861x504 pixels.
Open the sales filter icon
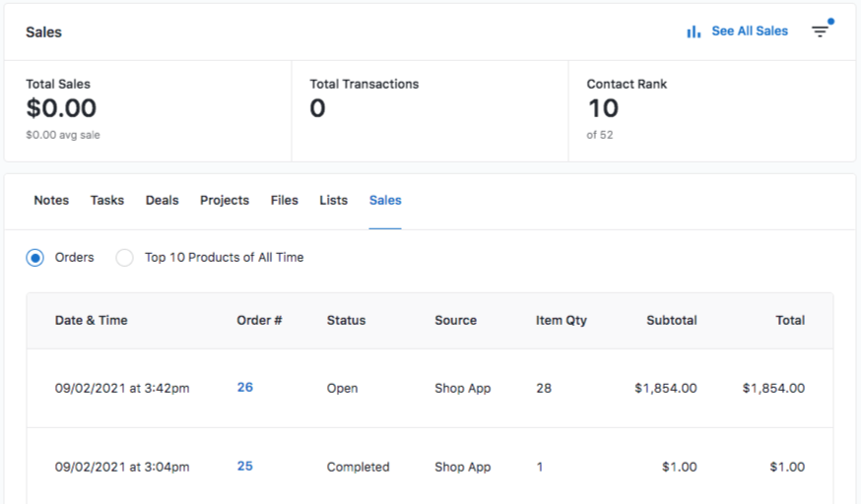click(x=820, y=31)
